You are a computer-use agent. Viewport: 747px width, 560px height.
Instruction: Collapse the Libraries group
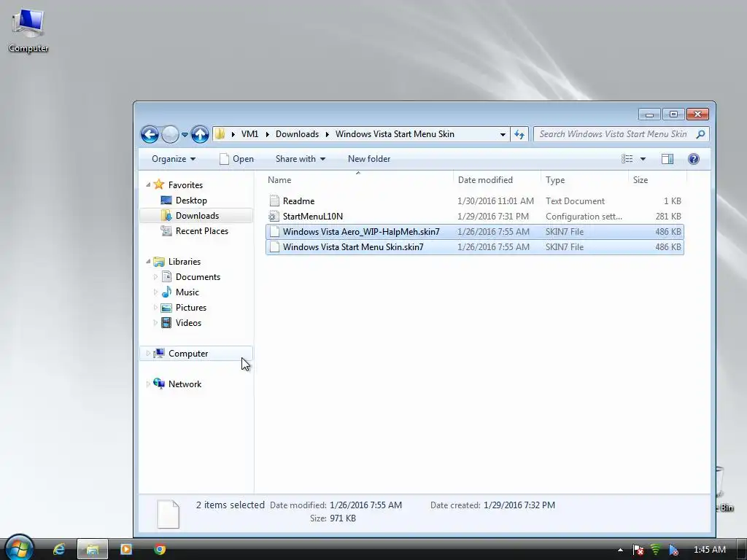coord(148,262)
